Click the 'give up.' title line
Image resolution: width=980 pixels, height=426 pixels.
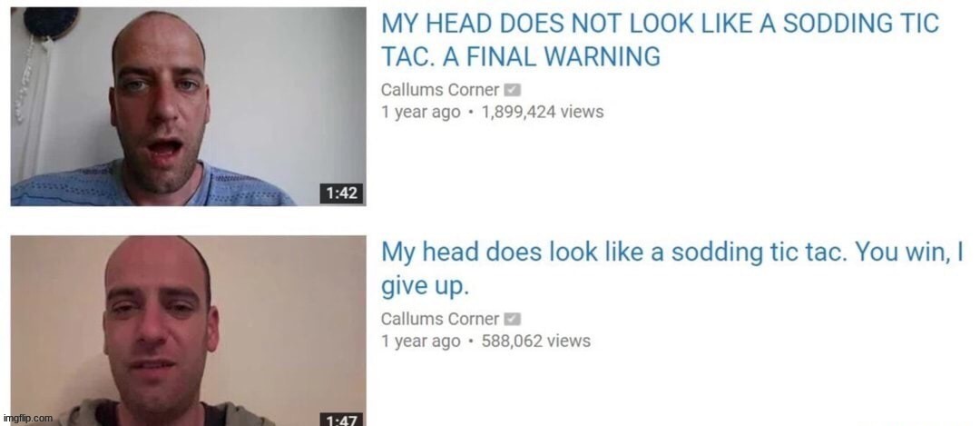(x=425, y=286)
